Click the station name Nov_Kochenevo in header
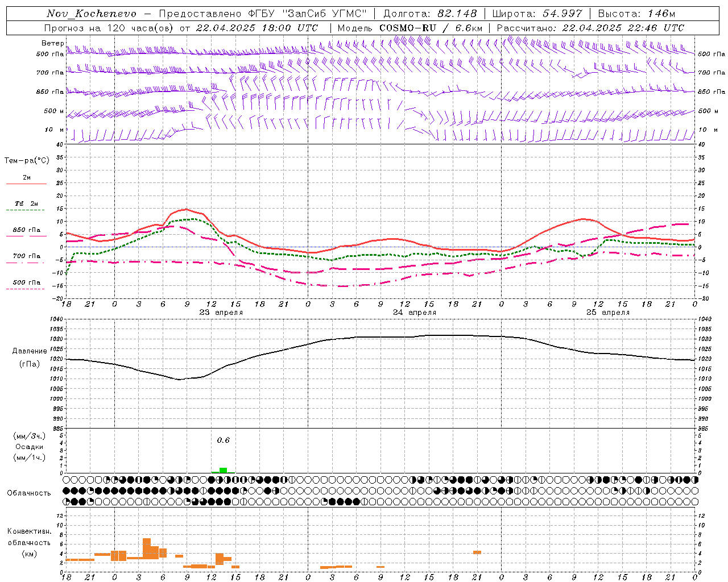Screen dimensions: 728x582 coord(92,14)
